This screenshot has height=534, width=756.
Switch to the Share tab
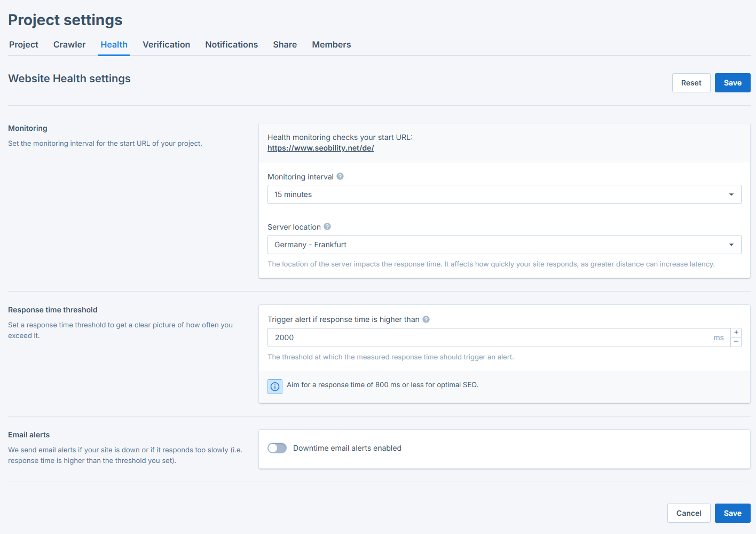click(285, 45)
